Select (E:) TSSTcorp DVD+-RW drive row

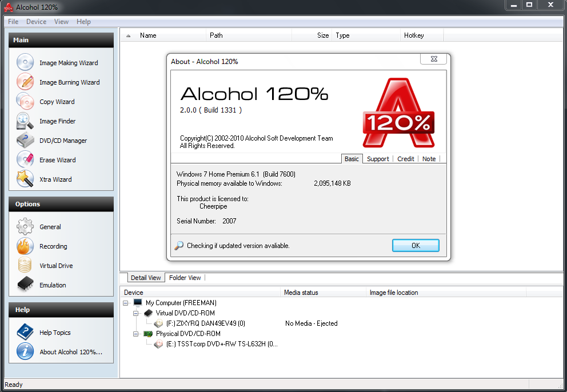[222, 344]
